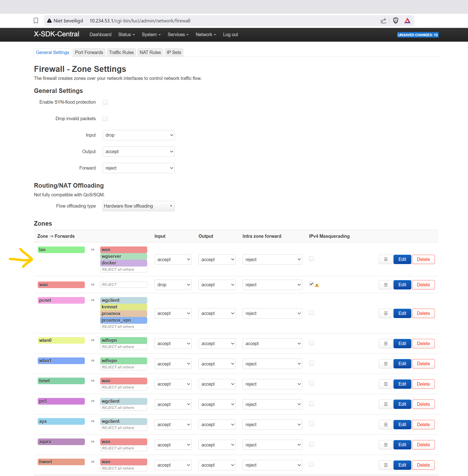Open Flow offloading type dropdown
Screen dimensions: 468x476
pyautogui.click(x=138, y=206)
